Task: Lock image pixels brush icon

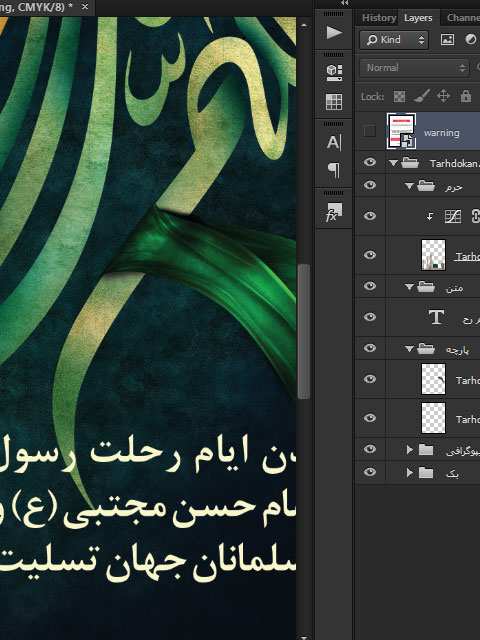Action: pos(422,96)
